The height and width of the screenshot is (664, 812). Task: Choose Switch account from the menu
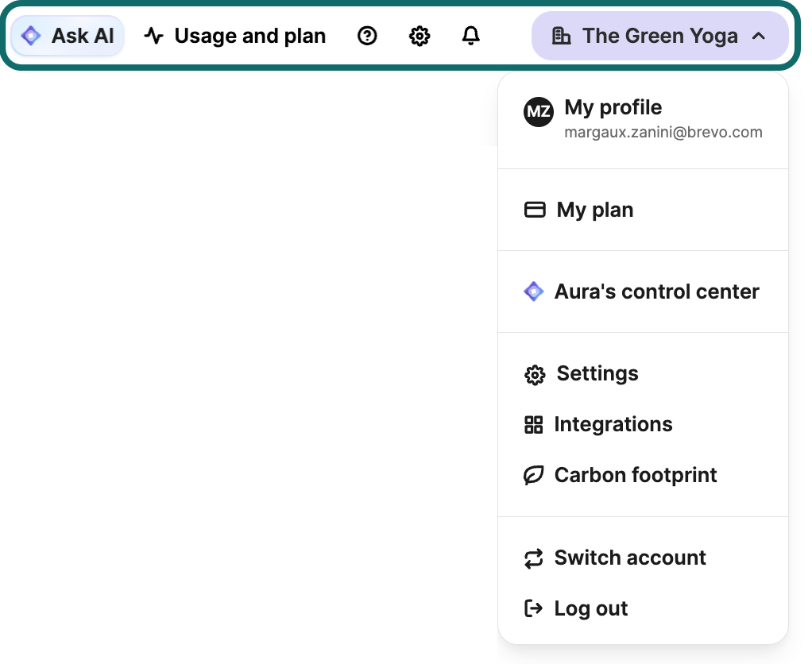(630, 558)
